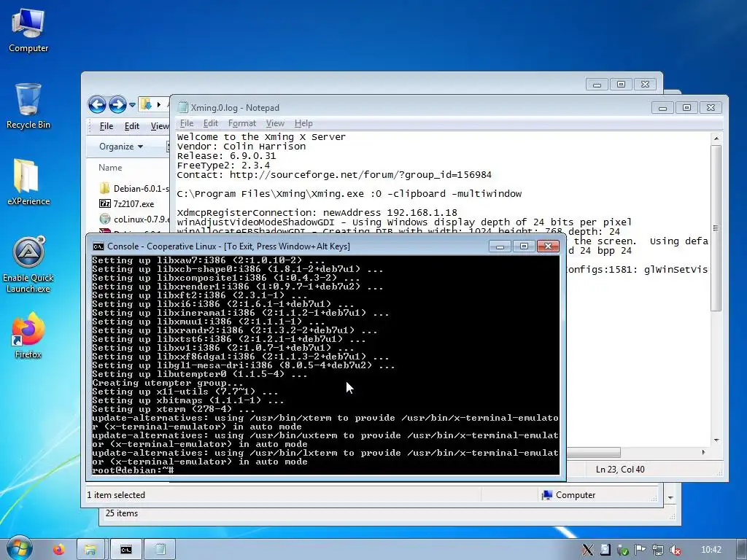
Task: Go forward in Explorer window
Action: 117,104
